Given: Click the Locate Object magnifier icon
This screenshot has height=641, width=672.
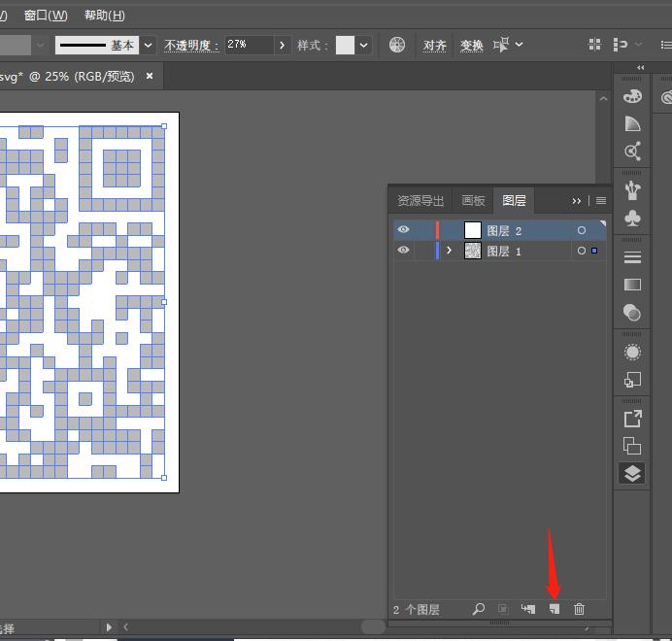Looking at the screenshot, I should [x=478, y=609].
